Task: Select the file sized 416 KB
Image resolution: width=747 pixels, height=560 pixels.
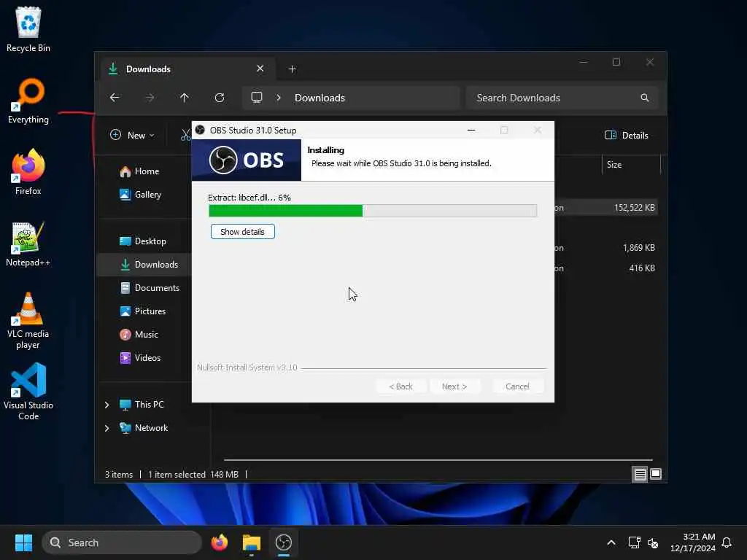Action: [642, 268]
